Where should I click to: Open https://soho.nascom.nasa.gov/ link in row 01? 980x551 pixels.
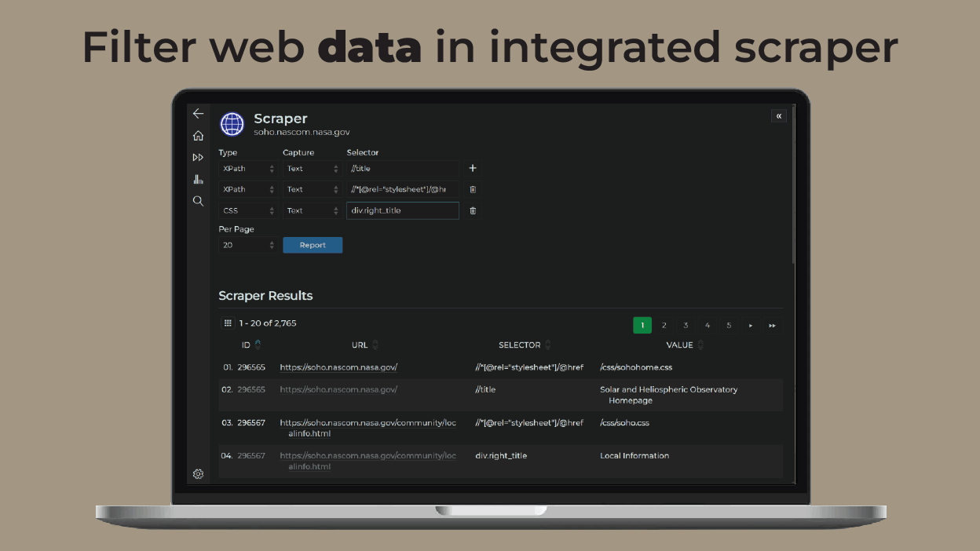[x=338, y=367]
